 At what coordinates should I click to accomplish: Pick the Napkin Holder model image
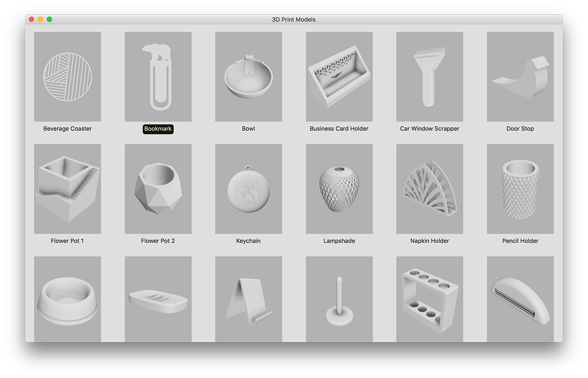tap(430, 189)
